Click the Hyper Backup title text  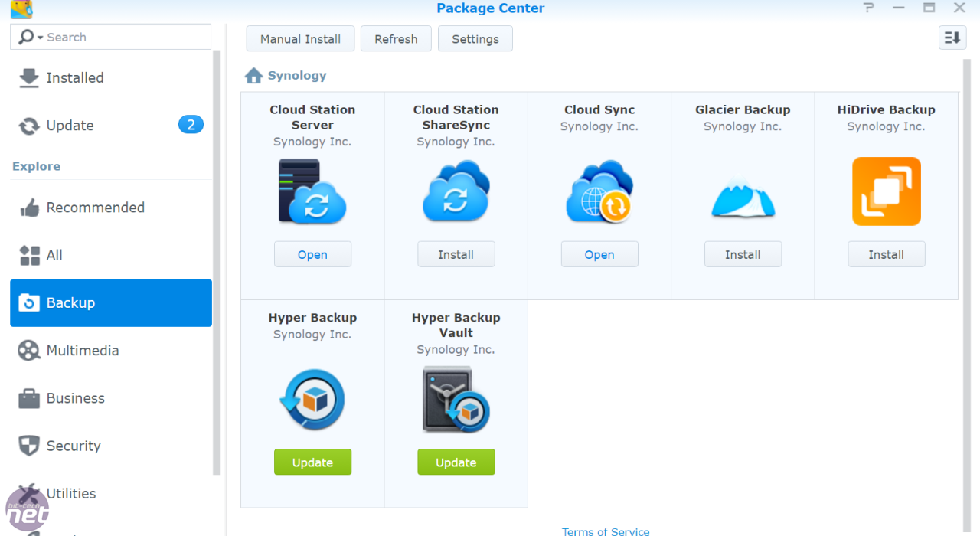point(312,318)
